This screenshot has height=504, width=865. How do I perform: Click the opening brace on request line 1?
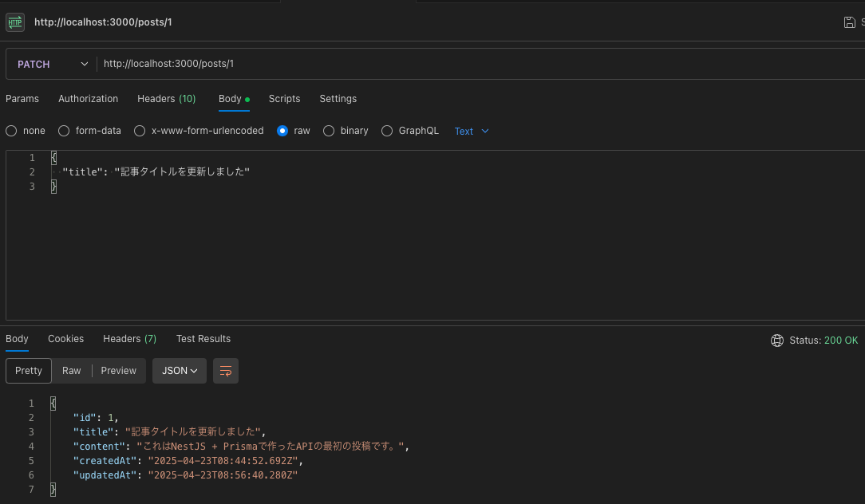click(53, 158)
